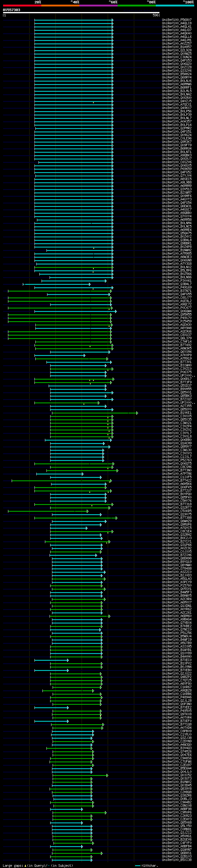
Task: Click hit label UniRef100_A7M985
Action: [x=177, y=254]
